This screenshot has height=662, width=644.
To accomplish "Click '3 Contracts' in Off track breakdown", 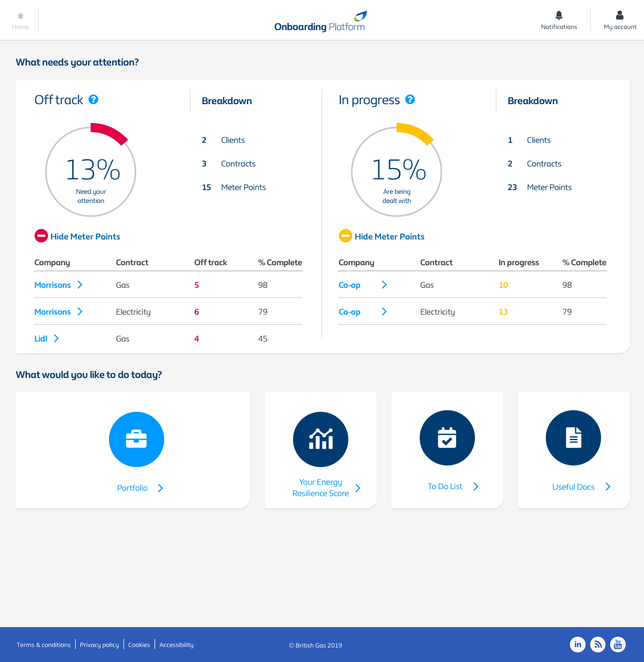I will pos(229,164).
